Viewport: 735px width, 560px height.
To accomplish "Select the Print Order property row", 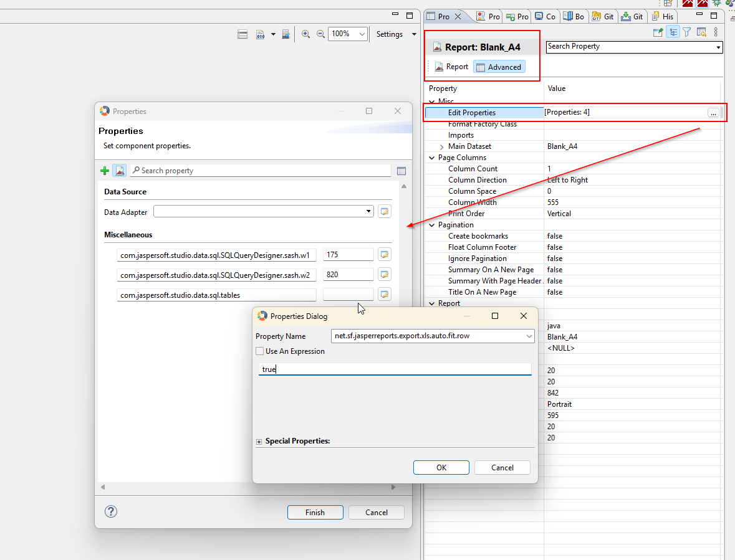I will 572,214.
